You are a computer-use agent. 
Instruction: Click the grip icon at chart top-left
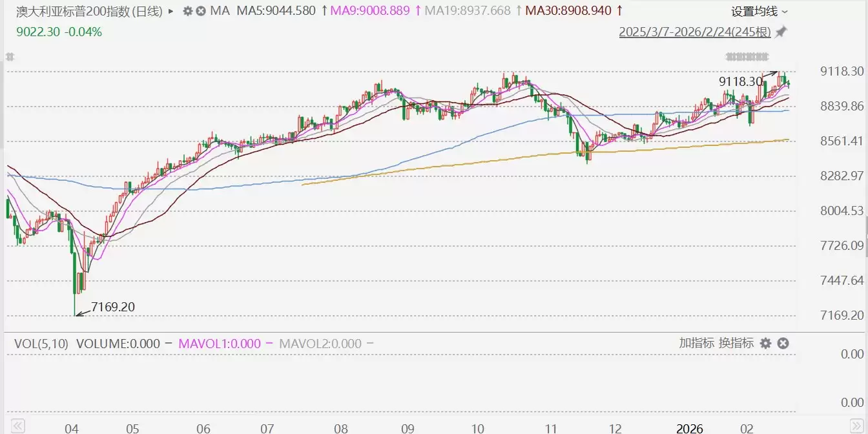pos(10,56)
